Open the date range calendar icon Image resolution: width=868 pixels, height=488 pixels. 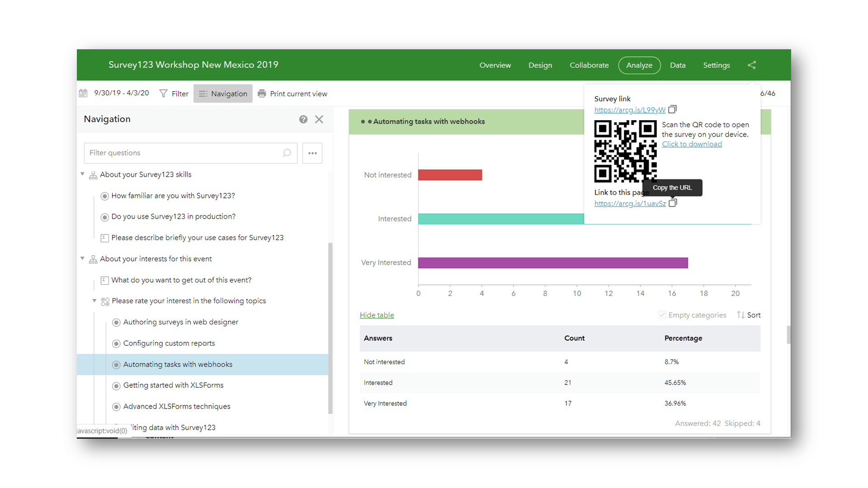tap(83, 93)
